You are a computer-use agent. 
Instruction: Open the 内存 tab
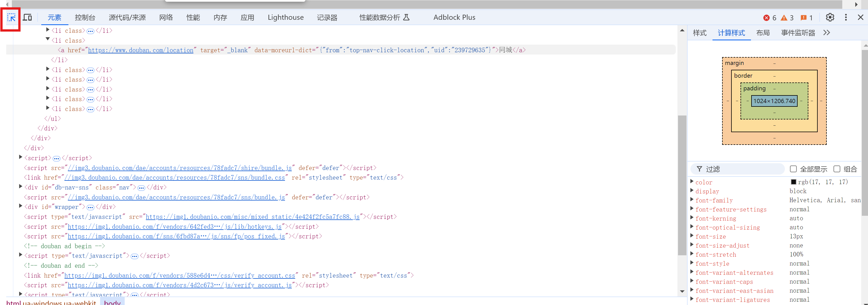220,18
